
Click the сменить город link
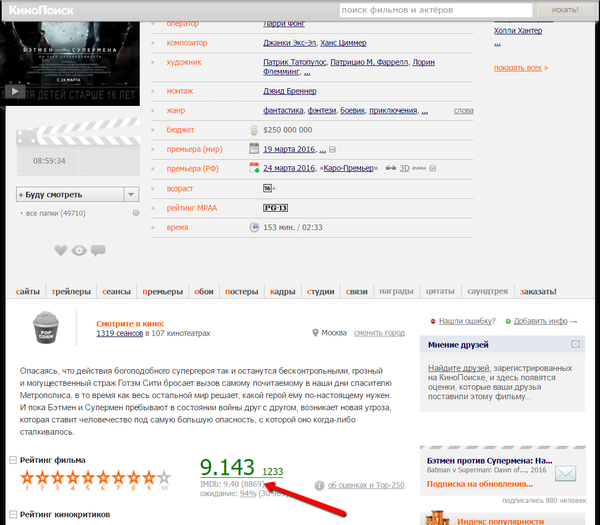(x=379, y=333)
